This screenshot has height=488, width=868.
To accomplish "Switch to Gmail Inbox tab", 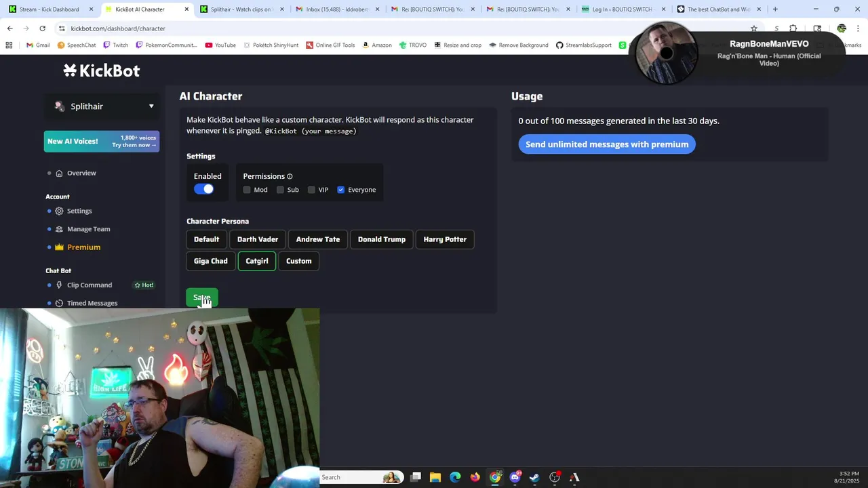I will click(337, 9).
